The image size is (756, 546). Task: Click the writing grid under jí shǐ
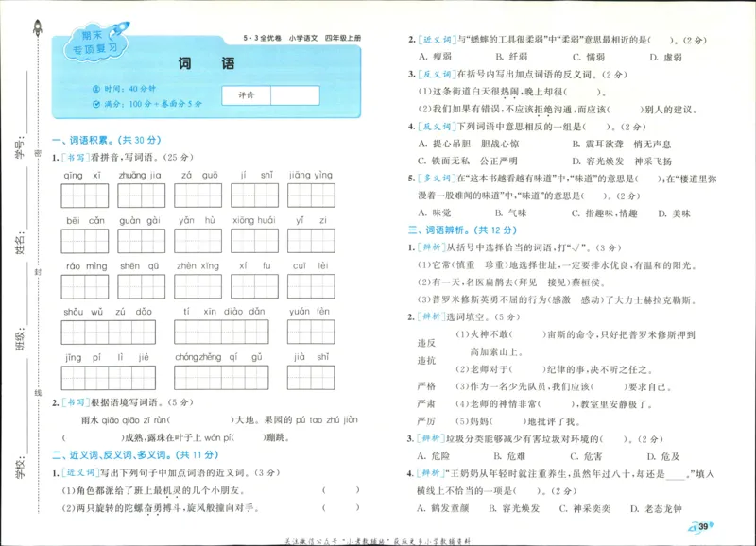coord(254,196)
